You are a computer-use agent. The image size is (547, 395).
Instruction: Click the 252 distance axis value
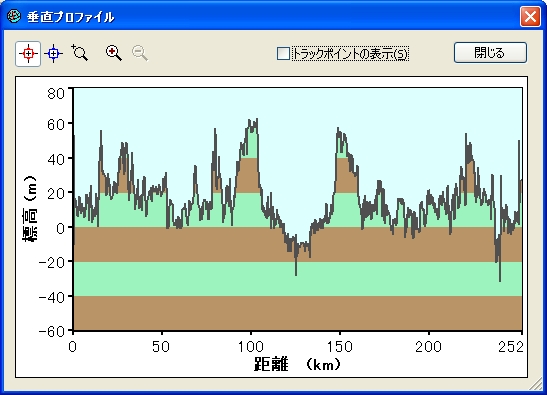[x=510, y=347]
